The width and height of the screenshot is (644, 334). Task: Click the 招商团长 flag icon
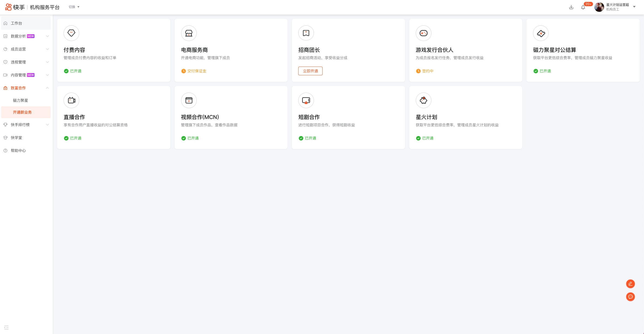(x=306, y=33)
